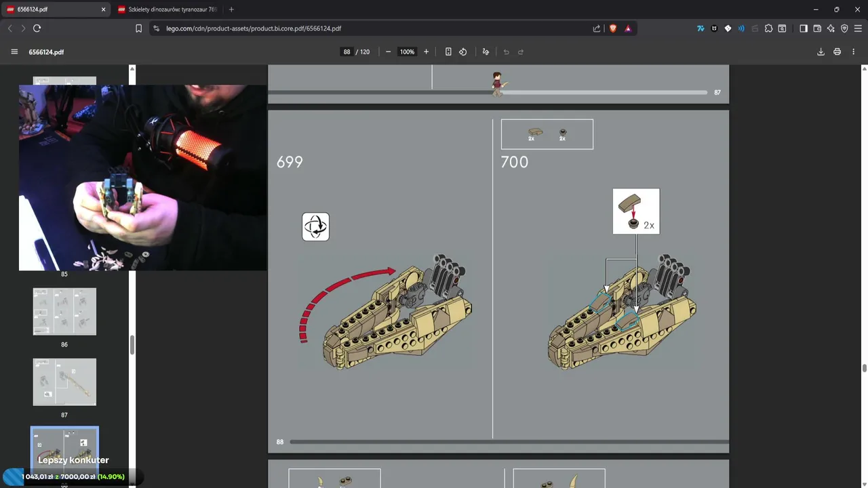Click the Lepszy konkuter goal overlay label
Image resolution: width=868 pixels, height=488 pixels.
pyautogui.click(x=73, y=460)
